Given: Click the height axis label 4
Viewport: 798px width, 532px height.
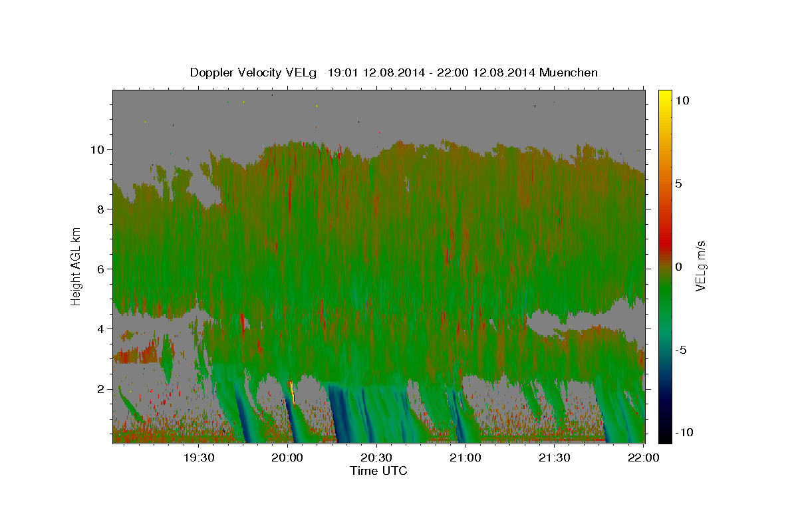Looking at the screenshot, I should [x=101, y=329].
